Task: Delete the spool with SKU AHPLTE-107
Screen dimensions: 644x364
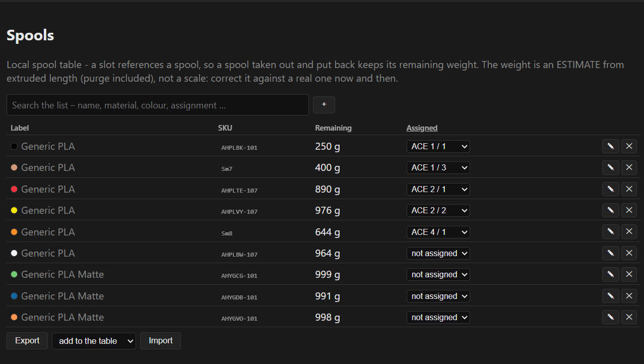Action: click(629, 189)
